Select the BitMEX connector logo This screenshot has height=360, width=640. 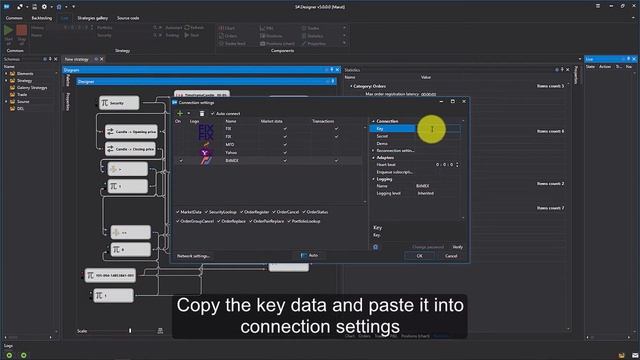pyautogui.click(x=205, y=161)
